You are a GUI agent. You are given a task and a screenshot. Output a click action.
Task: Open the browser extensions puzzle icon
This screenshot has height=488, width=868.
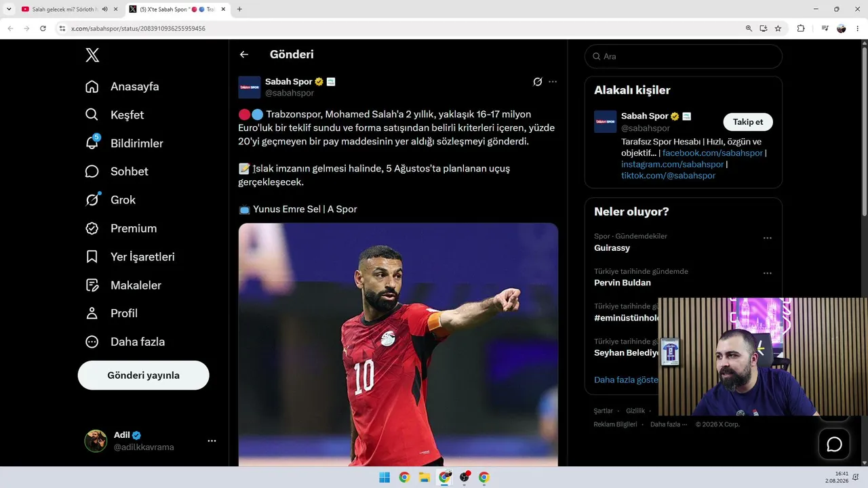(801, 28)
